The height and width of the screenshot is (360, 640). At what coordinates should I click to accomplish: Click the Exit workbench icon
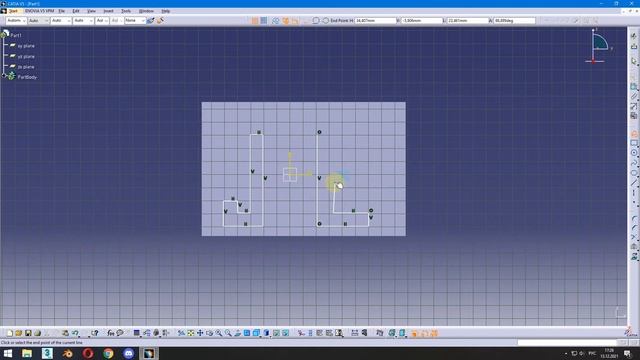click(634, 46)
